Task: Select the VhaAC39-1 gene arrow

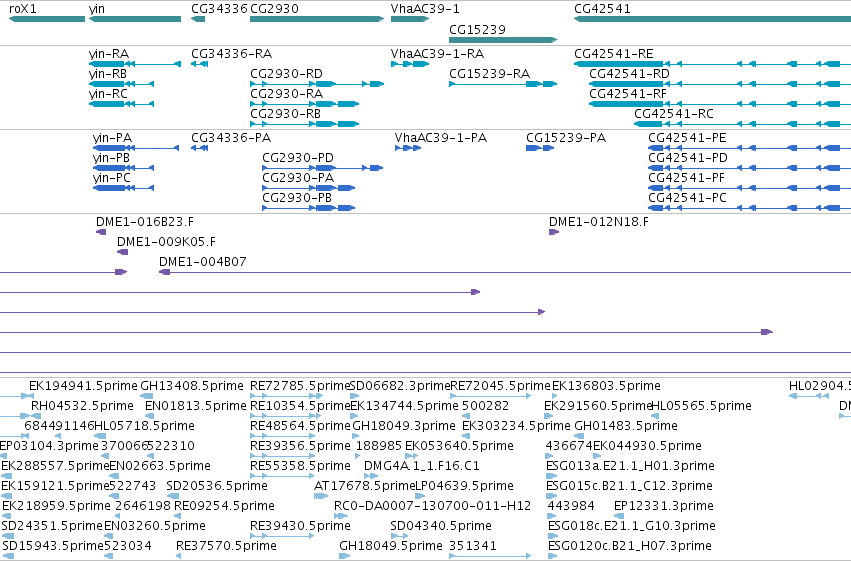Action: coord(410,19)
